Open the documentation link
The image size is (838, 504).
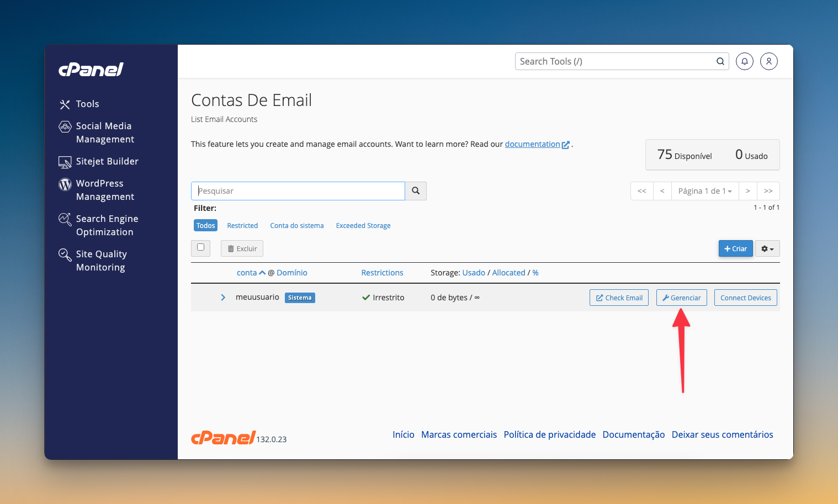(532, 144)
